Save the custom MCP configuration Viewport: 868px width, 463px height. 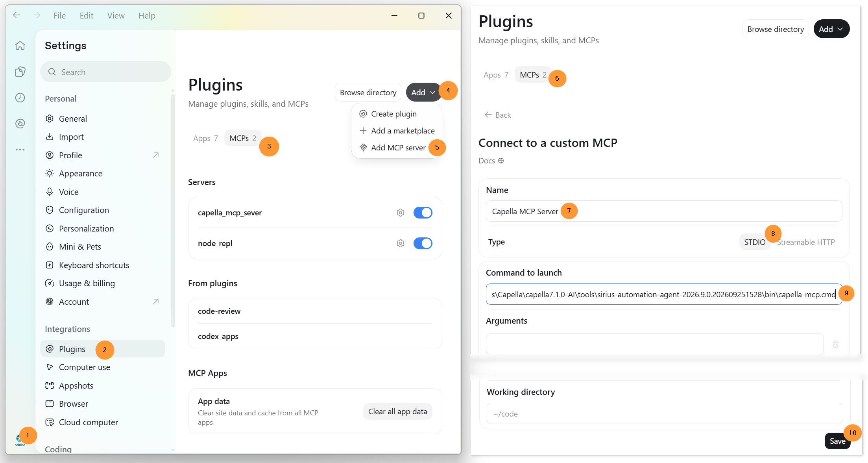(837, 441)
